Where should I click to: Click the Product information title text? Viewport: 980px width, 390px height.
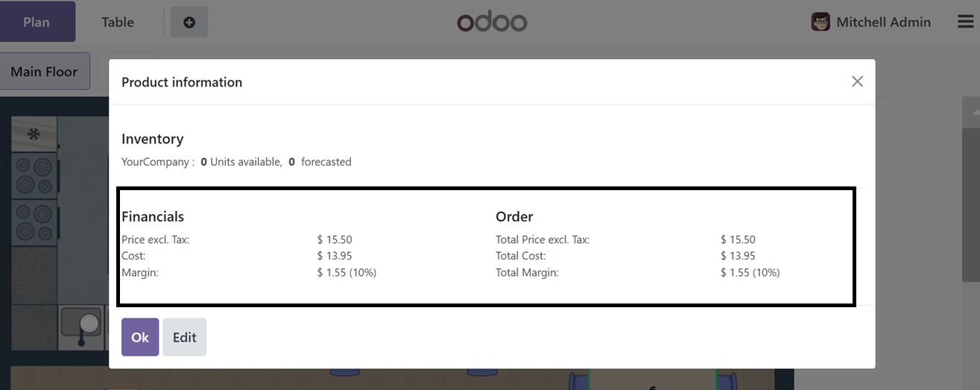[x=182, y=82]
